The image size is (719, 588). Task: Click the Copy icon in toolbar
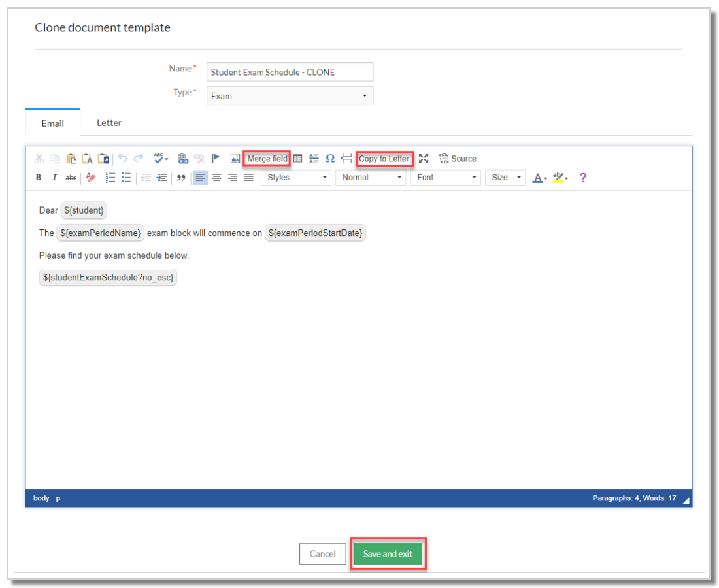click(54, 159)
